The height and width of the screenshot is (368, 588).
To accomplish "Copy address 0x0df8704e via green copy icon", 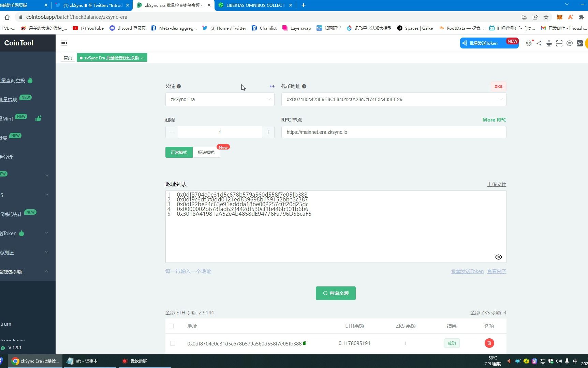I will [305, 343].
